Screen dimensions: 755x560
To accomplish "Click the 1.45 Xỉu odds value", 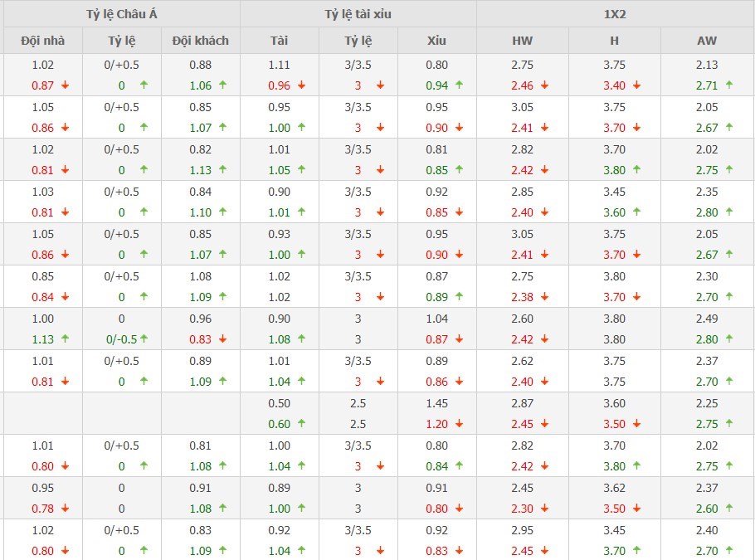I will coord(436,403).
